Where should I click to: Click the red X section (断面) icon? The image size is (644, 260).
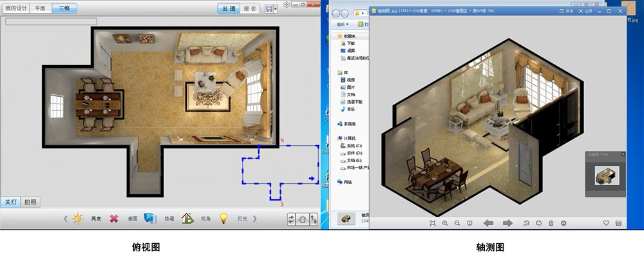click(114, 219)
